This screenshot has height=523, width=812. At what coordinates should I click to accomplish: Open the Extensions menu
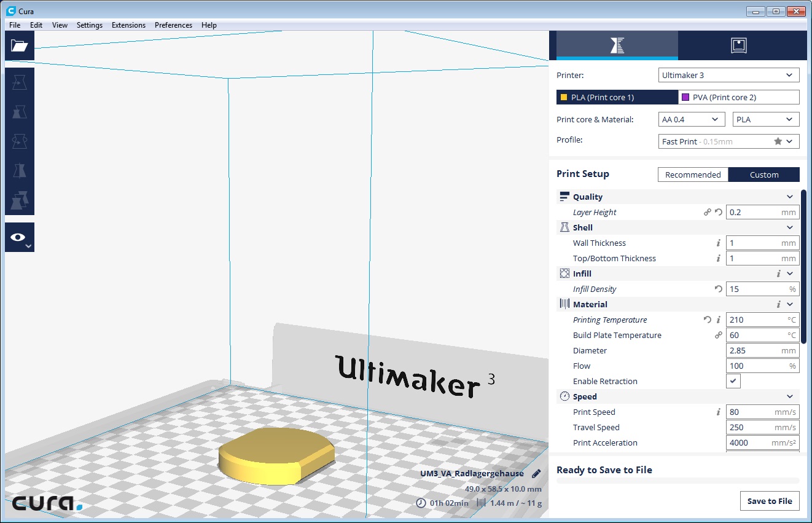(x=128, y=25)
